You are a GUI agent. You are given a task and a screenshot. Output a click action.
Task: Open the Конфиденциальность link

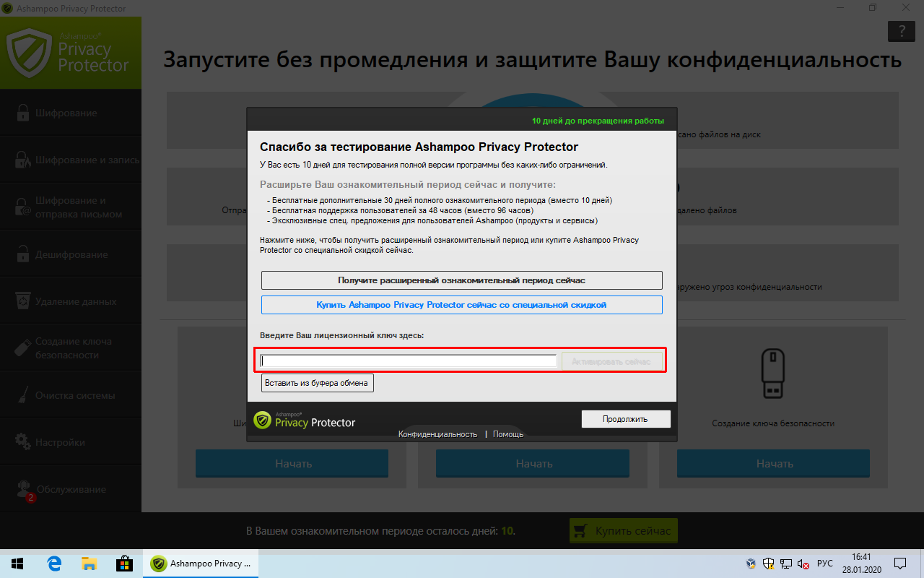(x=437, y=434)
